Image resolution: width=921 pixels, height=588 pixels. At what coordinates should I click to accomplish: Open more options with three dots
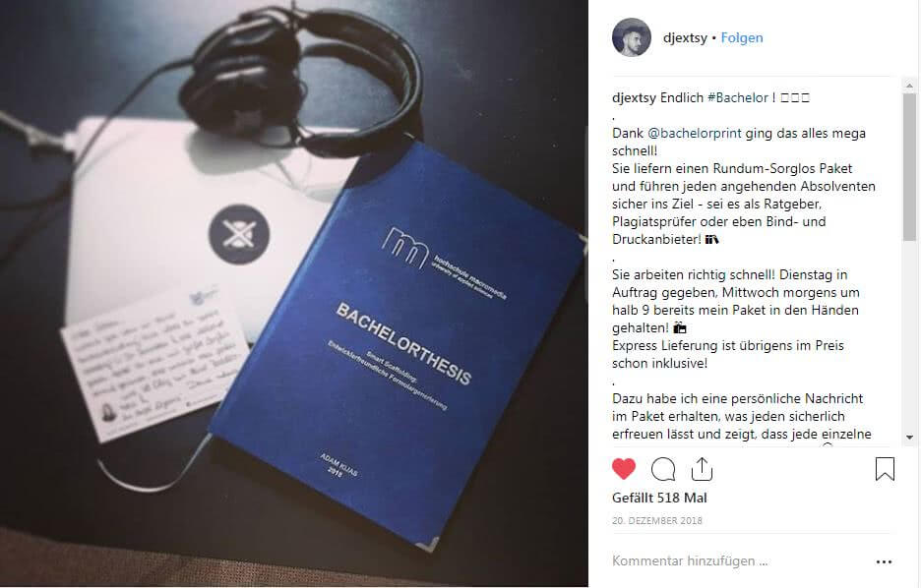[x=884, y=561]
